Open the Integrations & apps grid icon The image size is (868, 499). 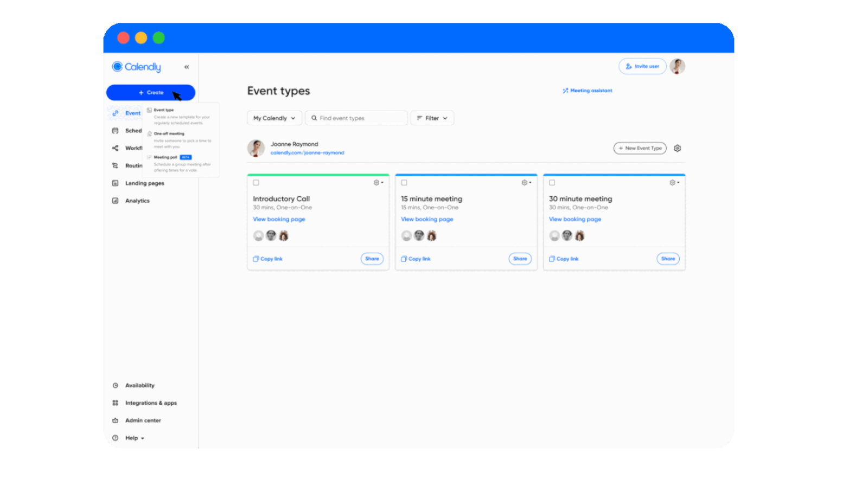tap(115, 403)
